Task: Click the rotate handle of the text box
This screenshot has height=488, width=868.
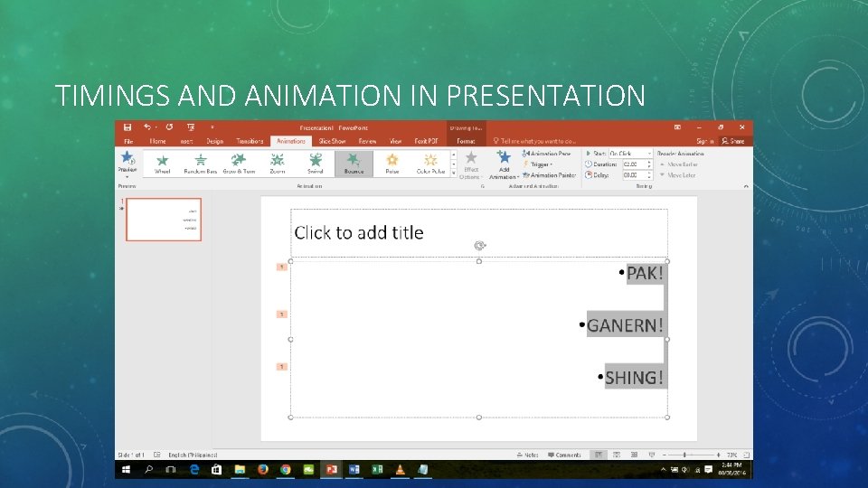Action: [x=479, y=246]
